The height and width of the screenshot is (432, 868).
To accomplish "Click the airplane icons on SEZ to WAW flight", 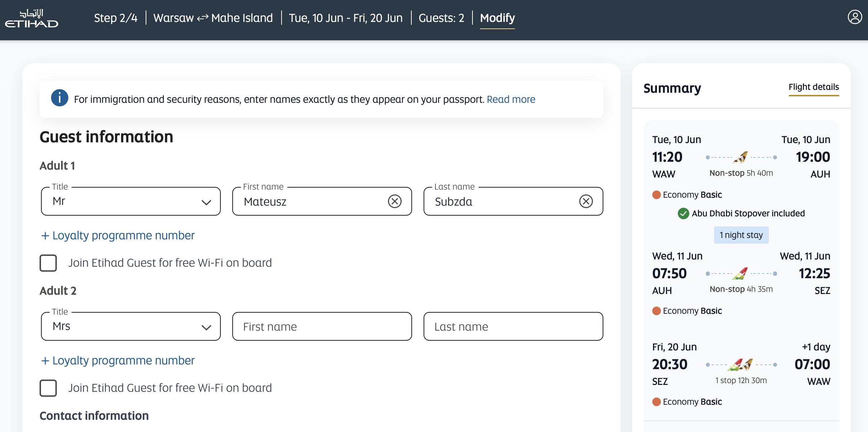I will pyautogui.click(x=740, y=364).
